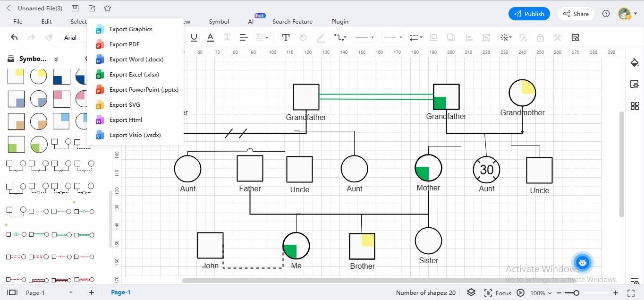Open the AI menu
644x300 pixels.
coord(251,22)
